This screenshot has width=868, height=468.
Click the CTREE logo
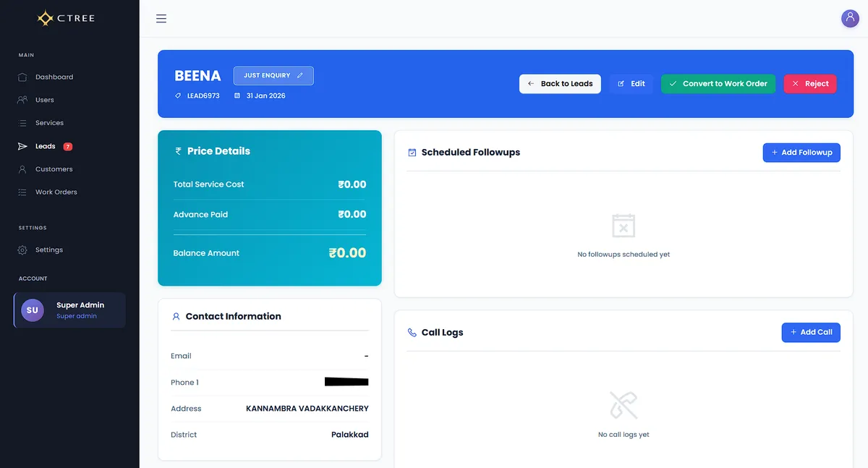66,18
